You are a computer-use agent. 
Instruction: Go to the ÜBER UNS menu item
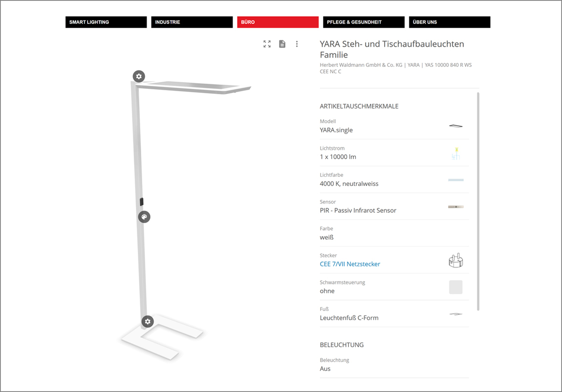450,22
